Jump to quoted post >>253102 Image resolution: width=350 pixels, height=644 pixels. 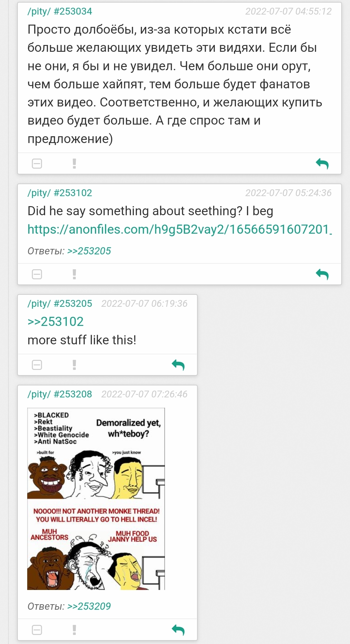(x=55, y=322)
